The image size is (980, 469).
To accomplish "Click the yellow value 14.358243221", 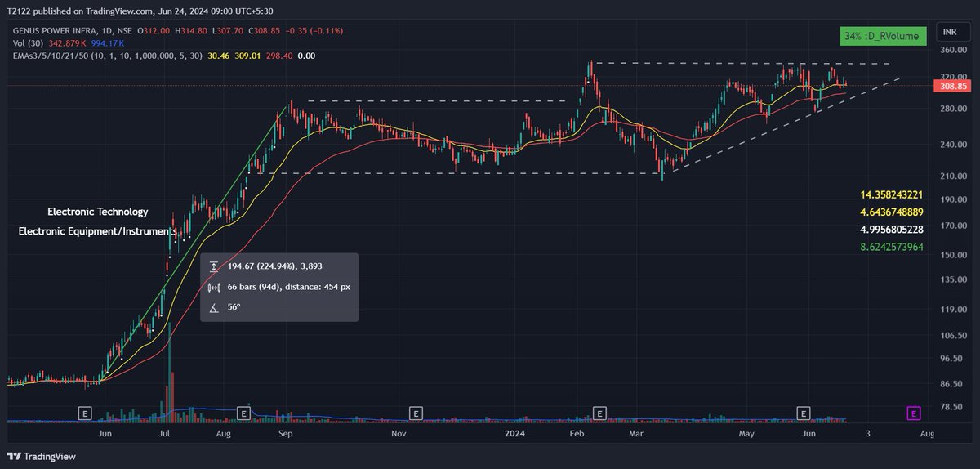I will 892,195.
